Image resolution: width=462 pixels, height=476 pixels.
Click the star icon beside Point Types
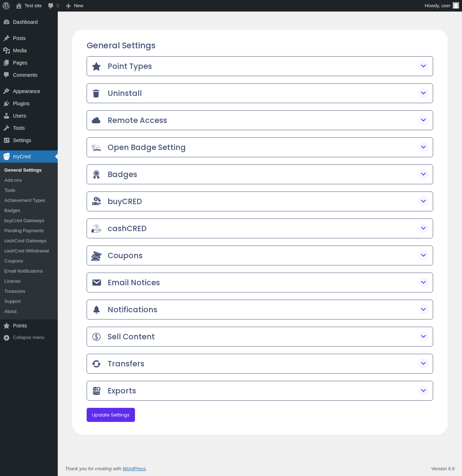(x=96, y=66)
